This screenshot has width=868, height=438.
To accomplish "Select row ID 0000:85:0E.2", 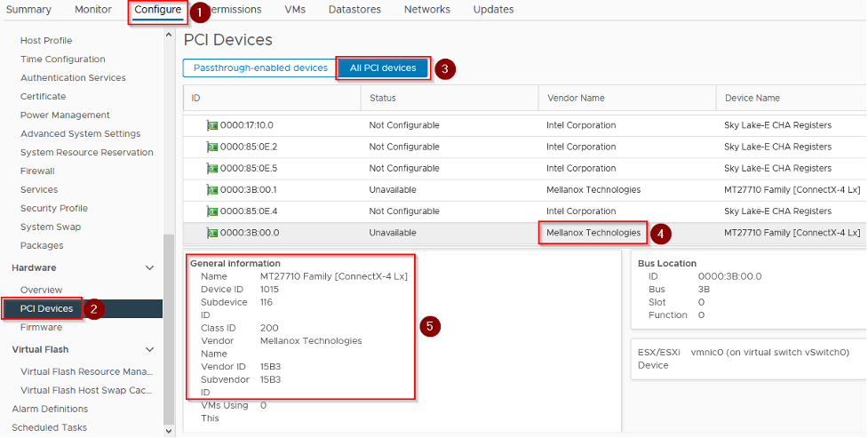I will (249, 147).
